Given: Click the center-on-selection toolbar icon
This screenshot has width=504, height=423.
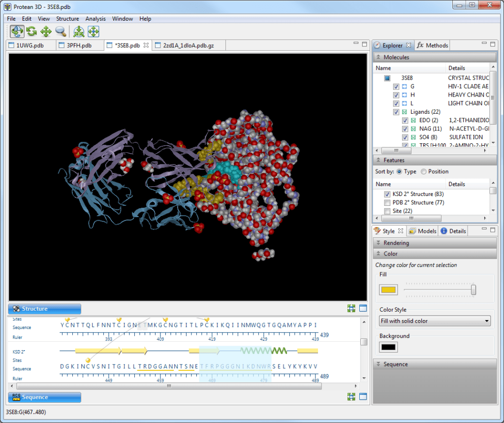Looking at the screenshot, I should coord(79,32).
